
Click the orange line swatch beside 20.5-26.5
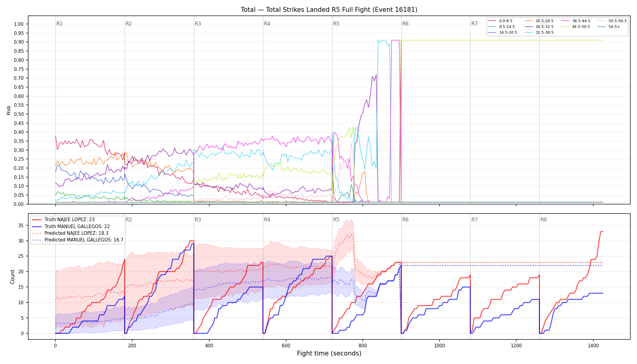pyautogui.click(x=529, y=21)
